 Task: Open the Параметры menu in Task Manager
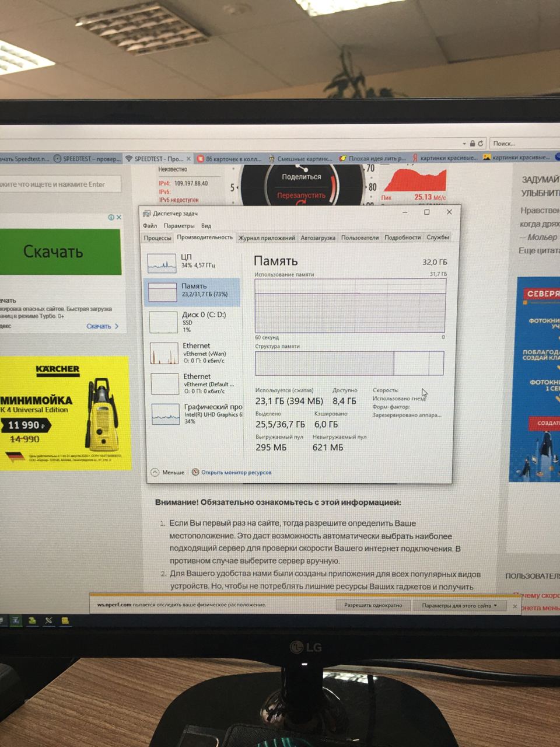pyautogui.click(x=179, y=226)
